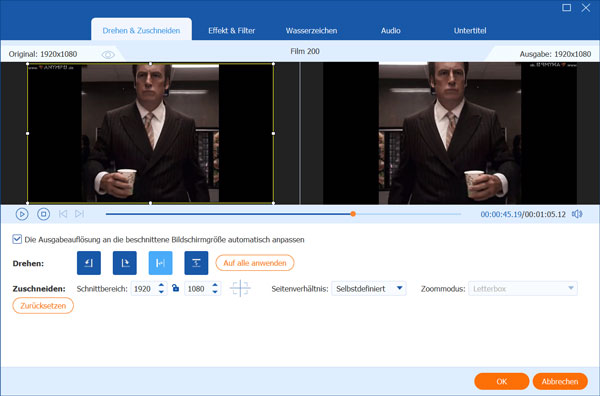Viewport: 600px width, 396px height.
Task: Toggle the original preview eye icon
Action: [x=108, y=55]
